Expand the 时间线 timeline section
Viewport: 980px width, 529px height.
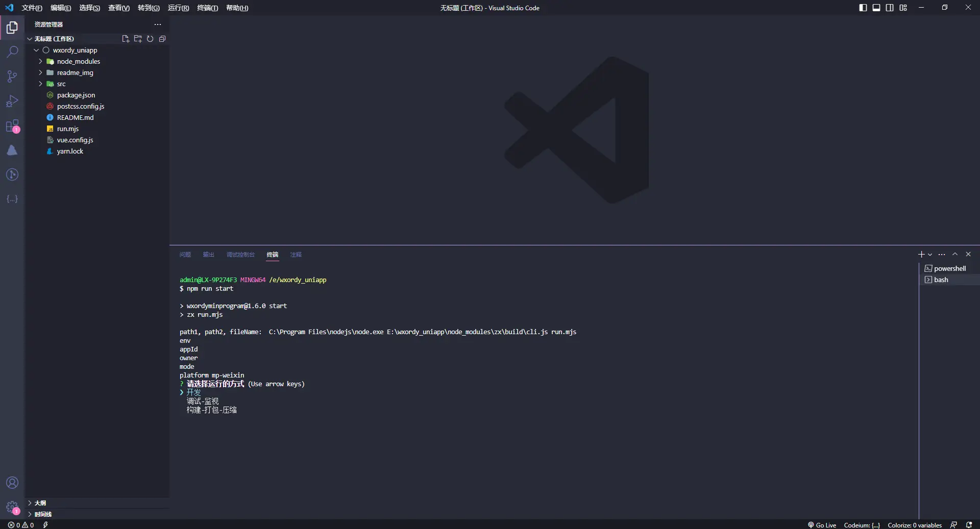coord(97,514)
